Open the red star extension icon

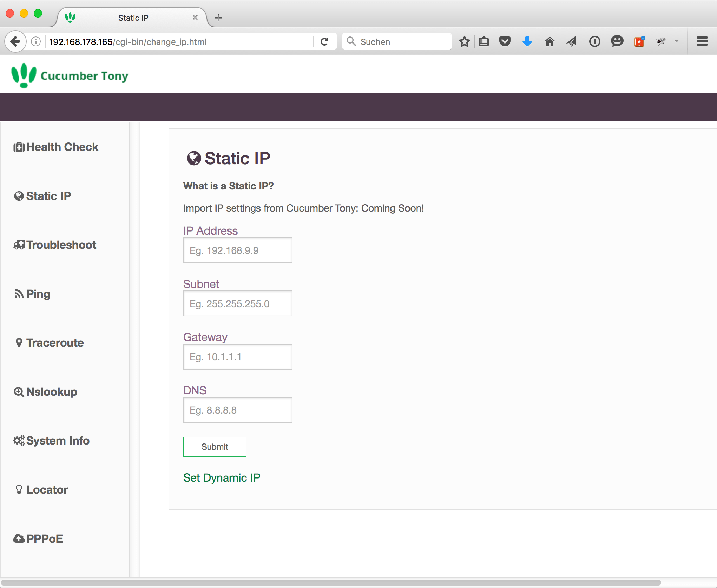tap(640, 42)
